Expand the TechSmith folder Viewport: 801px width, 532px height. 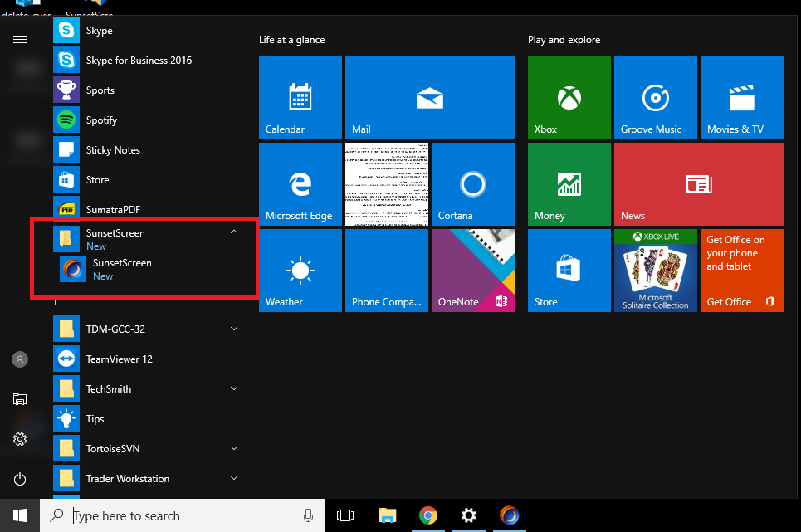234,388
